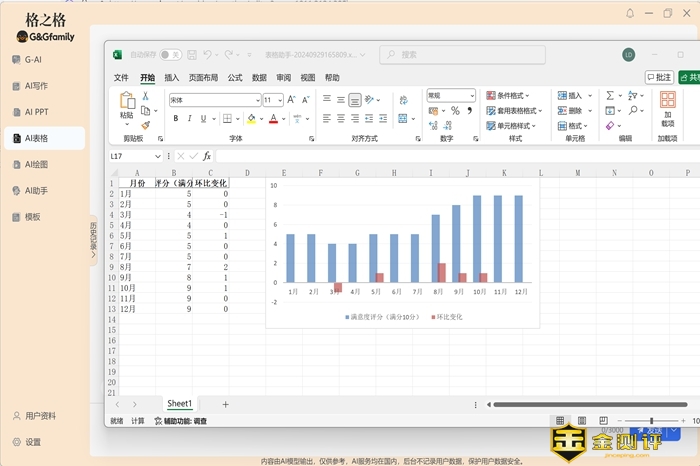This screenshot has height=466, width=700.
Task: Open AI写作 in the left sidebar
Action: point(36,86)
